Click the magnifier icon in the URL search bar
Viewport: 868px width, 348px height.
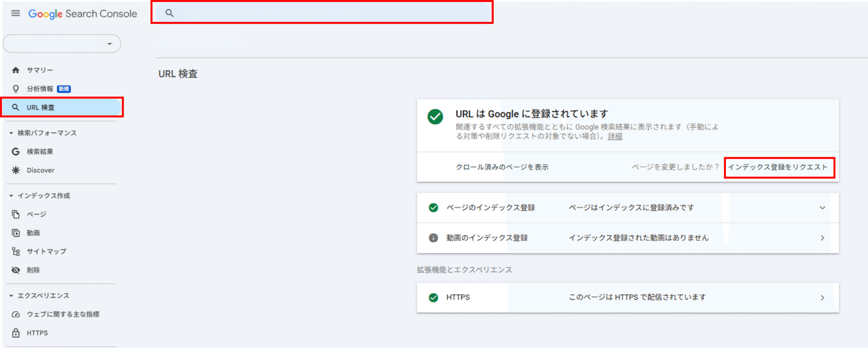click(x=169, y=13)
